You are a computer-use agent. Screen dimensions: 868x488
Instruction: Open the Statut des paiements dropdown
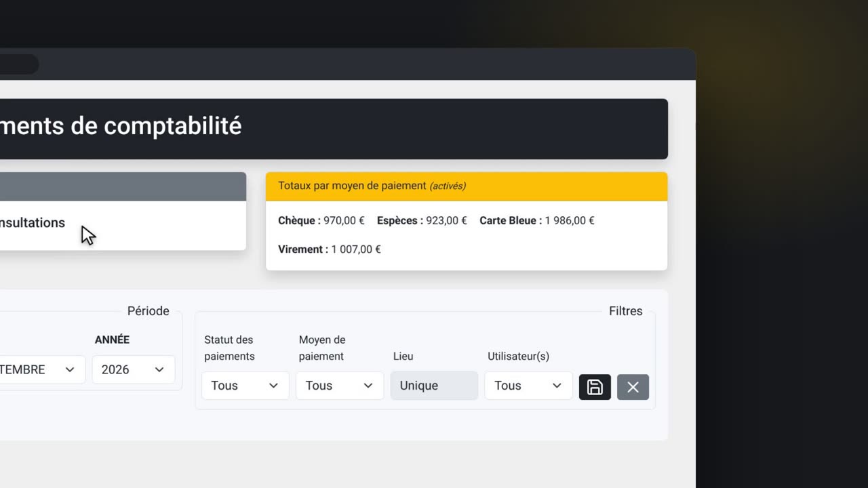click(x=245, y=386)
